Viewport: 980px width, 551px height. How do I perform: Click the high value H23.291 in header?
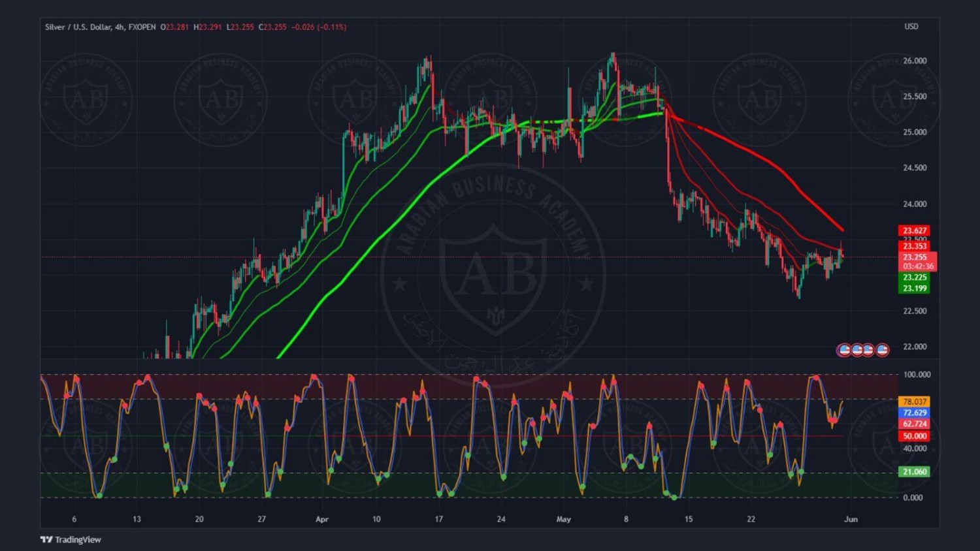coord(208,27)
